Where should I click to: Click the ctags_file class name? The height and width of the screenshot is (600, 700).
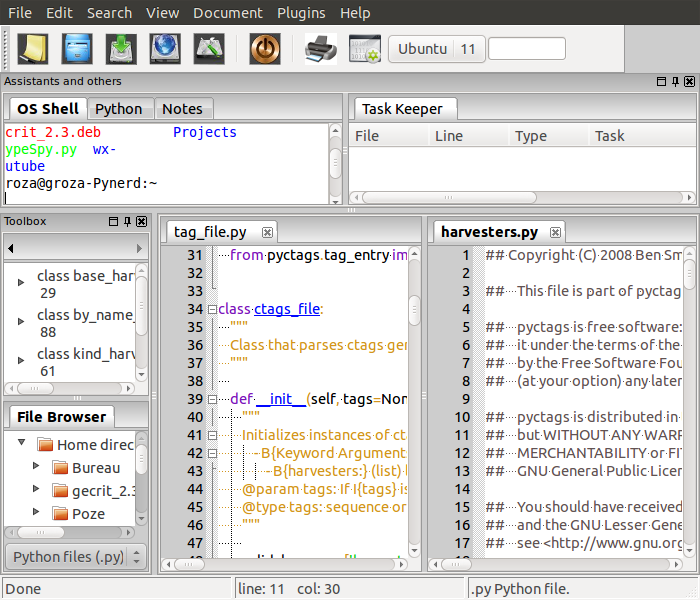(287, 309)
